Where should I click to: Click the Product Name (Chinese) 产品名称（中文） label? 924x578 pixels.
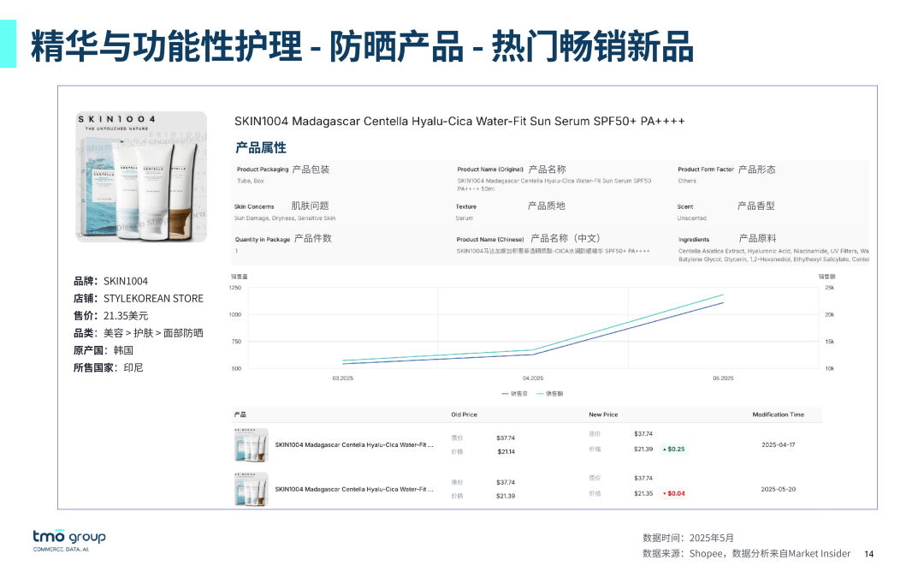click(x=529, y=239)
